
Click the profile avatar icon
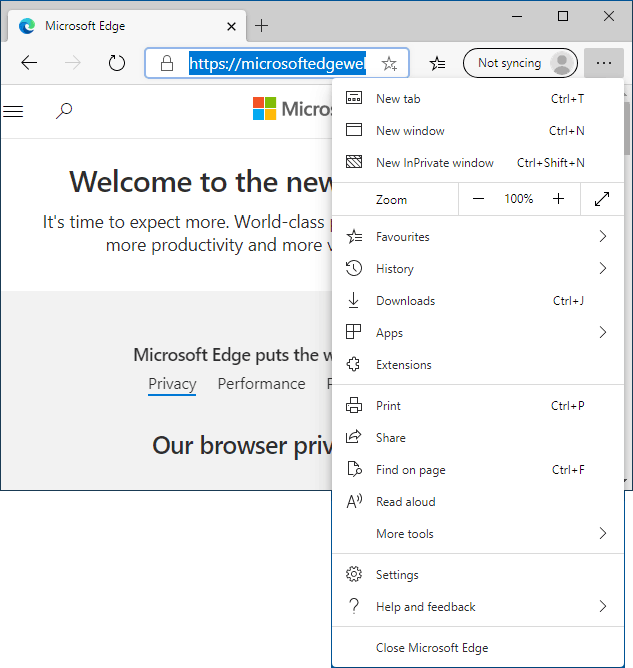click(x=562, y=63)
